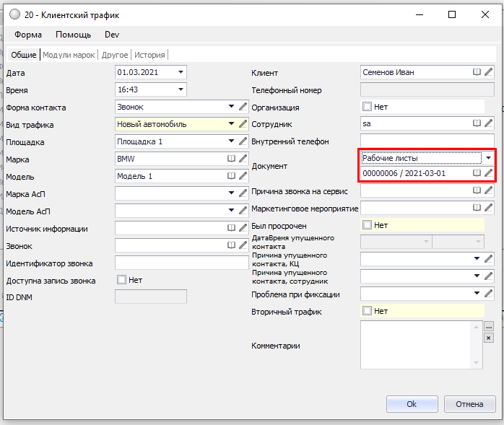504x425 pixels.
Task: Open lookup book icon for document number 00000006
Action: [477, 173]
